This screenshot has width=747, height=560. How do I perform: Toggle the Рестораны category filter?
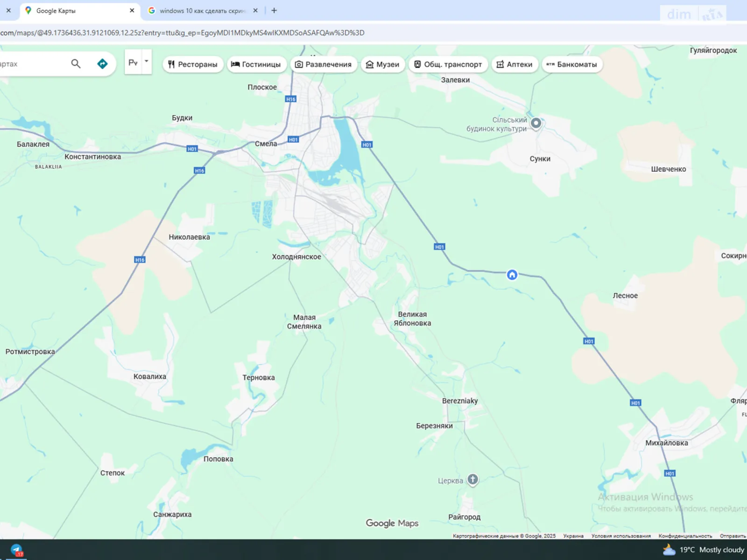pos(192,64)
